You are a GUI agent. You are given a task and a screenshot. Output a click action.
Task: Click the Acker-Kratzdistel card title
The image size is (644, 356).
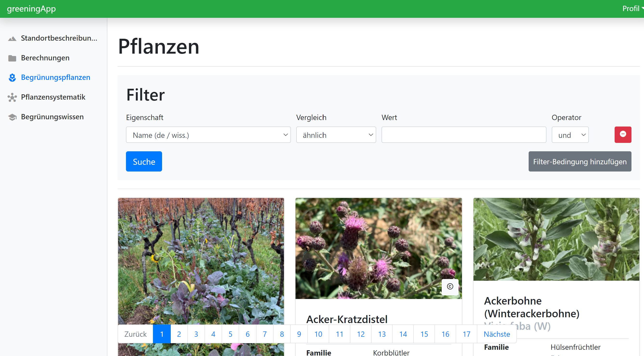(x=347, y=319)
